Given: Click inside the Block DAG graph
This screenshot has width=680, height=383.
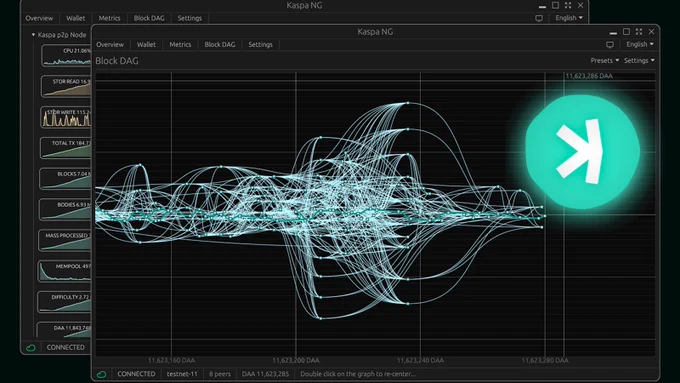Looking at the screenshot, I should 375,215.
